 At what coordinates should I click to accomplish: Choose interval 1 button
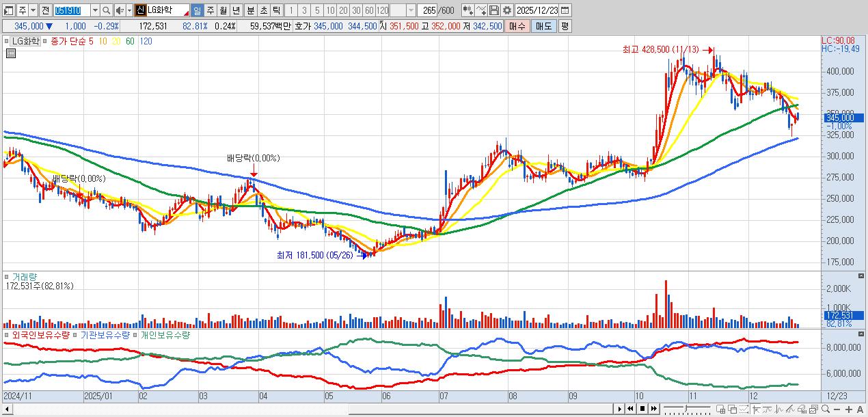pos(291,10)
